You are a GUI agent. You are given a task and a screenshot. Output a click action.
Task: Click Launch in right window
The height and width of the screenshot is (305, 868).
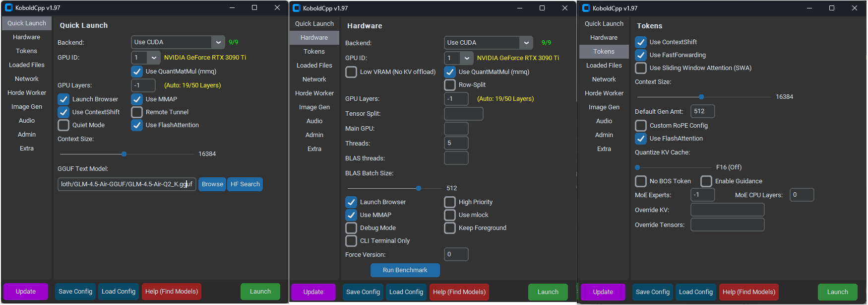838,292
